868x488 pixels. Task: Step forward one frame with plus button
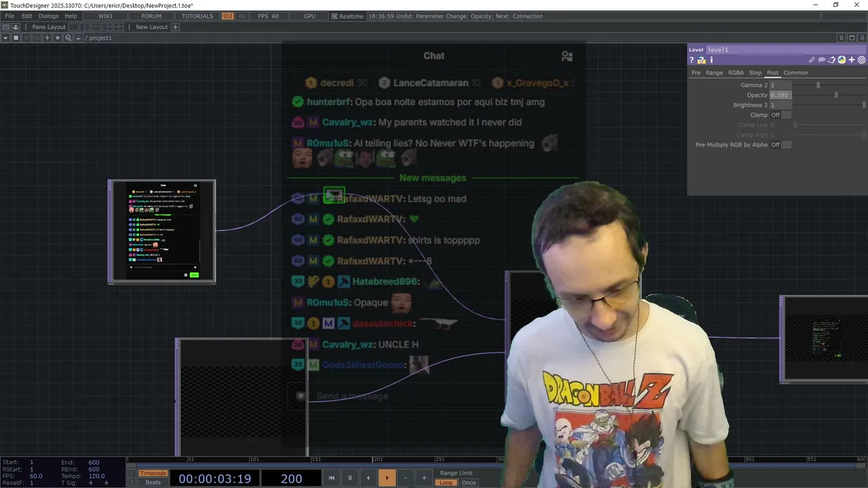coord(424,478)
